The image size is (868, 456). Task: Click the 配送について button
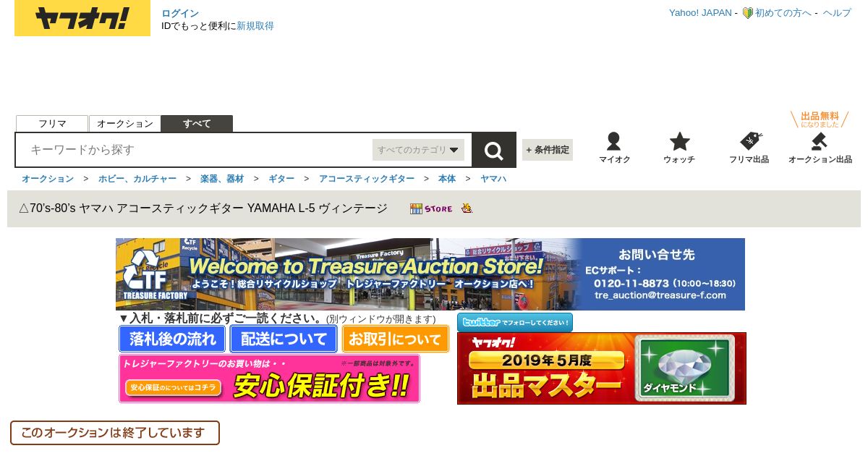(284, 339)
